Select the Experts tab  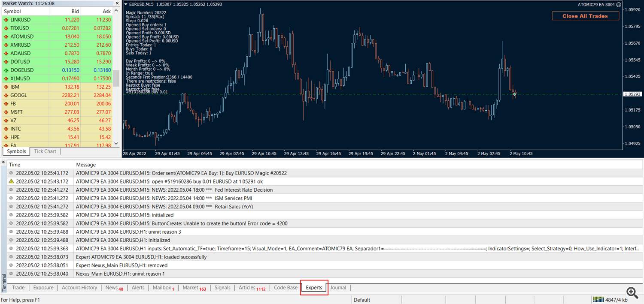pos(314,288)
